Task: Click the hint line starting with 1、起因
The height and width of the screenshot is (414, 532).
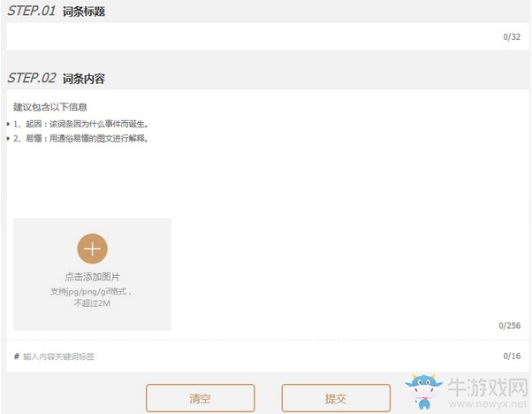Action: [x=80, y=124]
